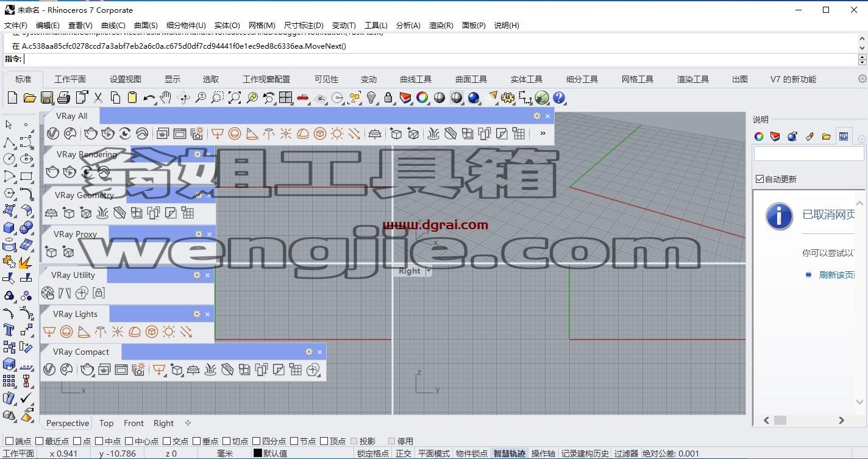
Task: Open Asset Editor in VRay Compact toolbar
Action: [x=50, y=369]
